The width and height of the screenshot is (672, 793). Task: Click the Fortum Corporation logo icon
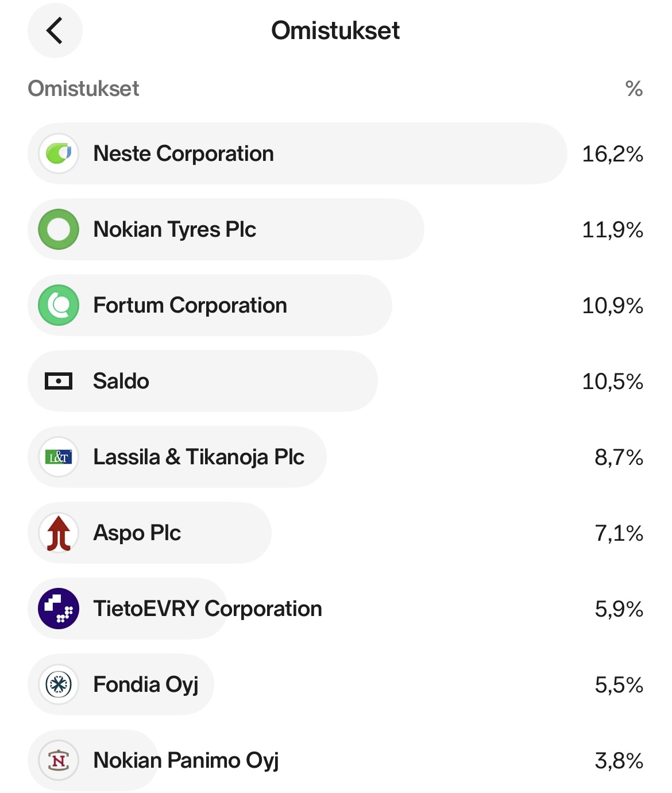[59, 305]
